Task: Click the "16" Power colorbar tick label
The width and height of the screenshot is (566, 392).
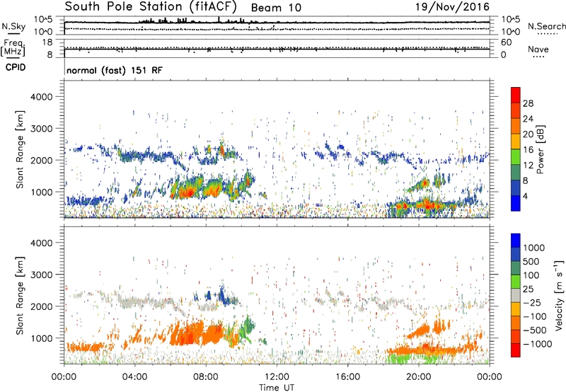Action: [x=528, y=150]
